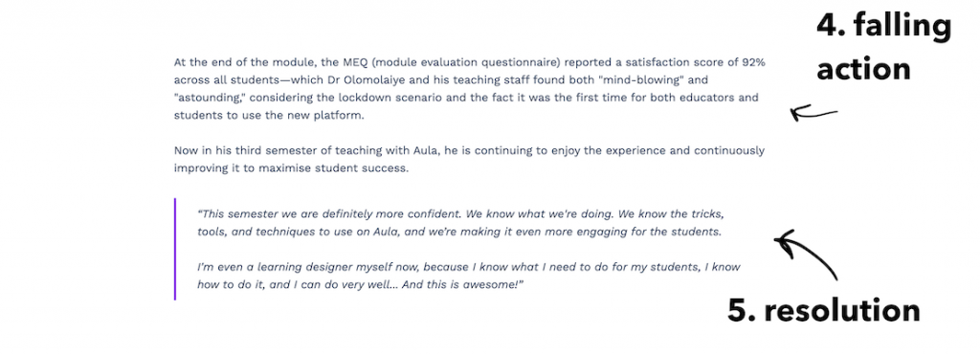Click the phrase 'module evaluation questionnaire'
Screen dimensions: 980x355
coord(469,62)
